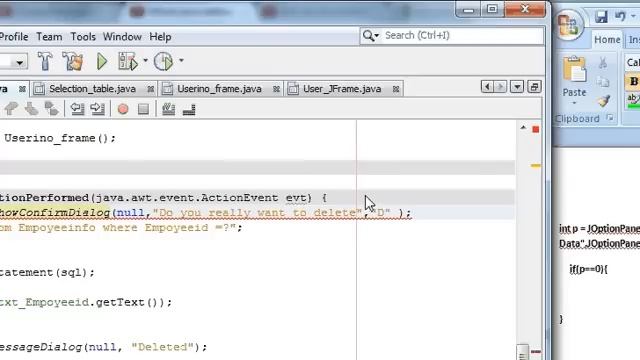Open Paste dropdown arrow in Word
640x360 pixels.
point(574,103)
